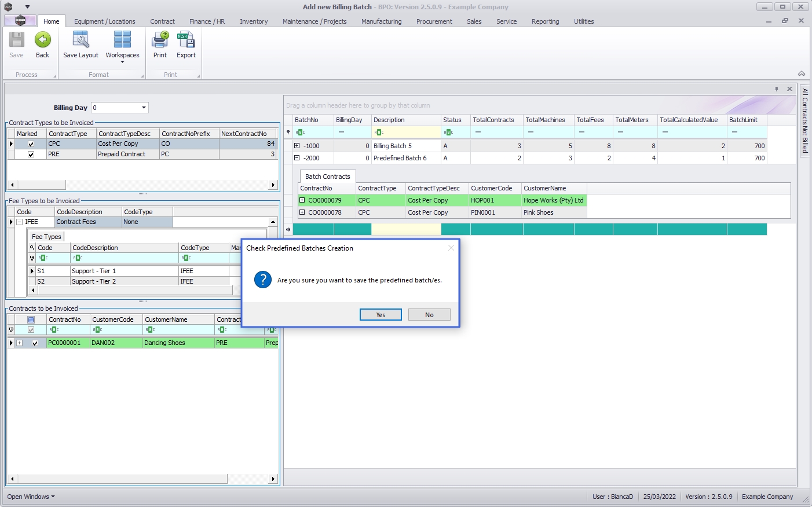Collapse the ribbon with the chevron icon

click(x=802, y=74)
